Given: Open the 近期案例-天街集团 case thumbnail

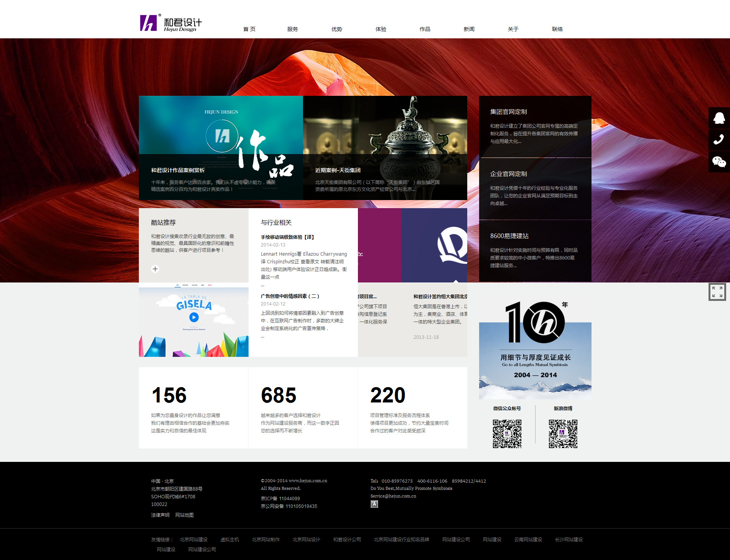Looking at the screenshot, I should click(385, 148).
